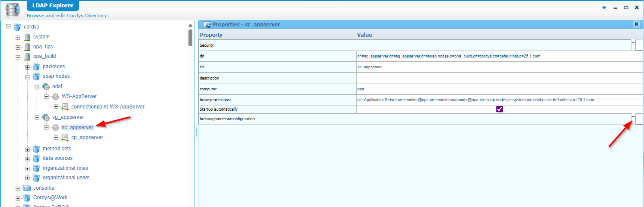The width and height of the screenshot is (644, 207).
Task: Open bussoapprocessorconfiguration ellipsis editor button
Action: coord(634,117)
